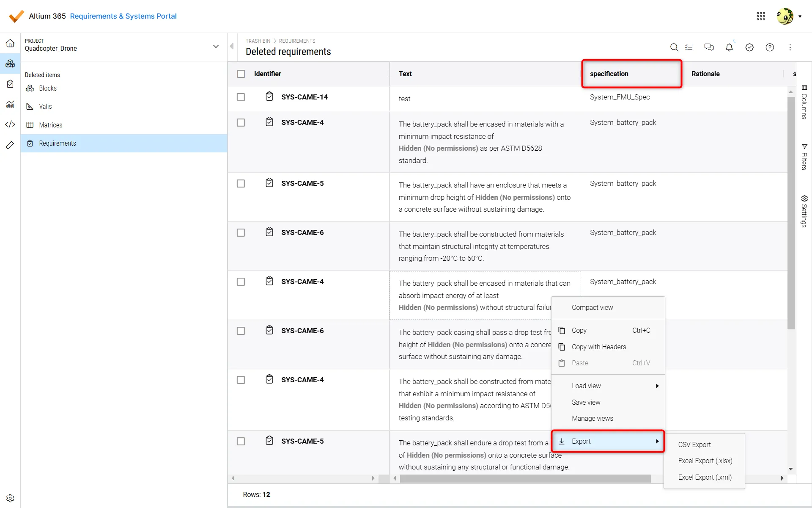The height and width of the screenshot is (508, 812).
Task: Click the Trash Bin breadcrumb link
Action: 258,41
